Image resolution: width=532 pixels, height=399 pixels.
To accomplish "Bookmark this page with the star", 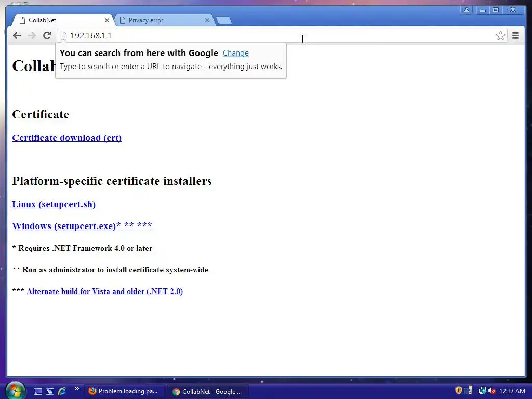I will click(x=500, y=36).
